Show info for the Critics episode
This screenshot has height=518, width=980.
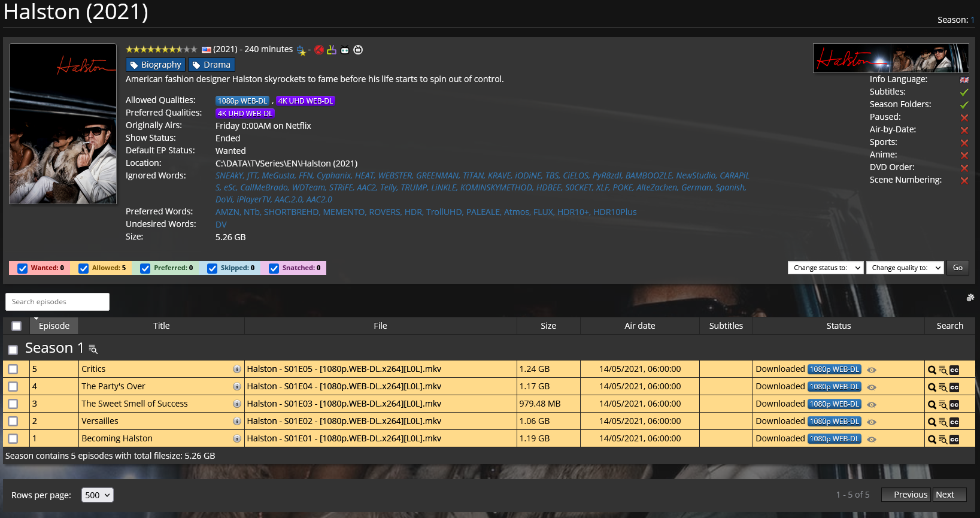(237, 369)
